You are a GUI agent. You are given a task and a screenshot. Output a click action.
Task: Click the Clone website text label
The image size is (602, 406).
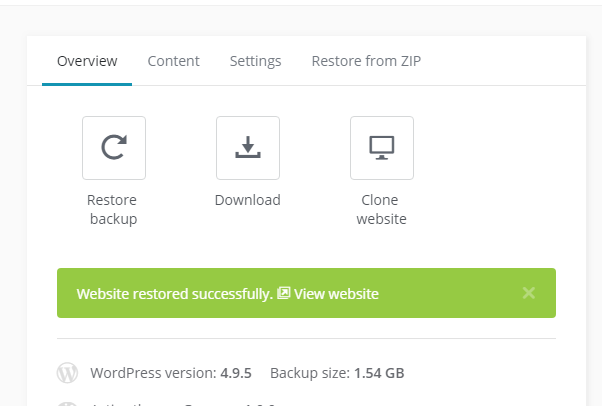point(382,209)
